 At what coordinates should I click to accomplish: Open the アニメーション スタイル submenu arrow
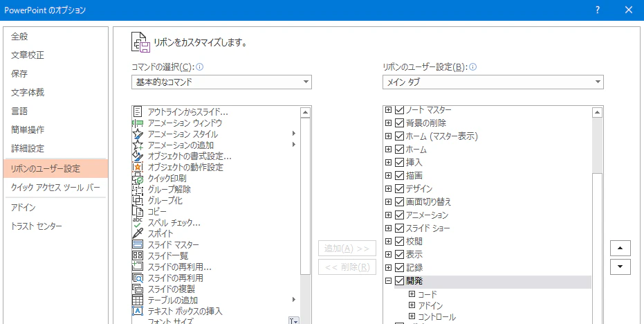[x=294, y=134]
